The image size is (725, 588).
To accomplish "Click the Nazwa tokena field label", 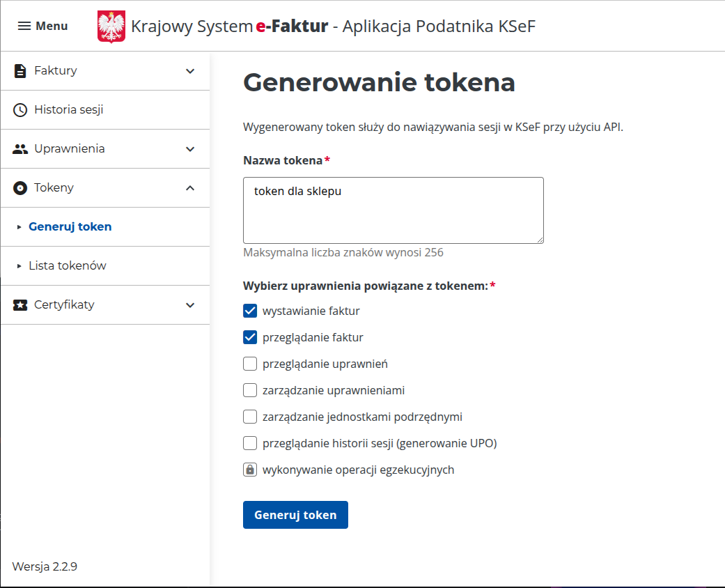I will pyautogui.click(x=283, y=160).
